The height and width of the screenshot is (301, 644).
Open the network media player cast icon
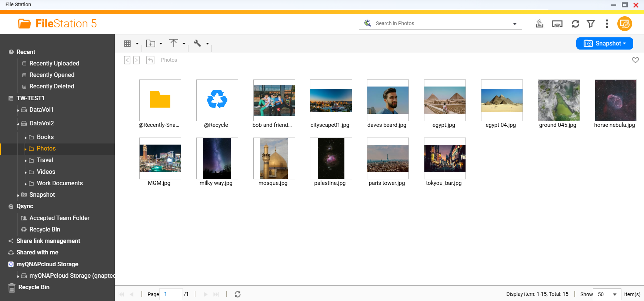(x=557, y=24)
